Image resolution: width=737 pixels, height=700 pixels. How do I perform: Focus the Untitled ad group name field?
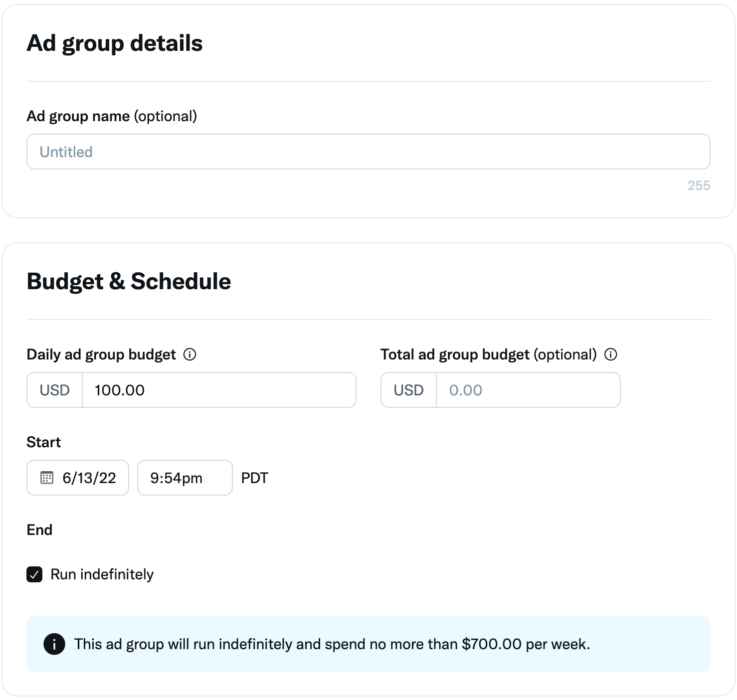point(368,152)
